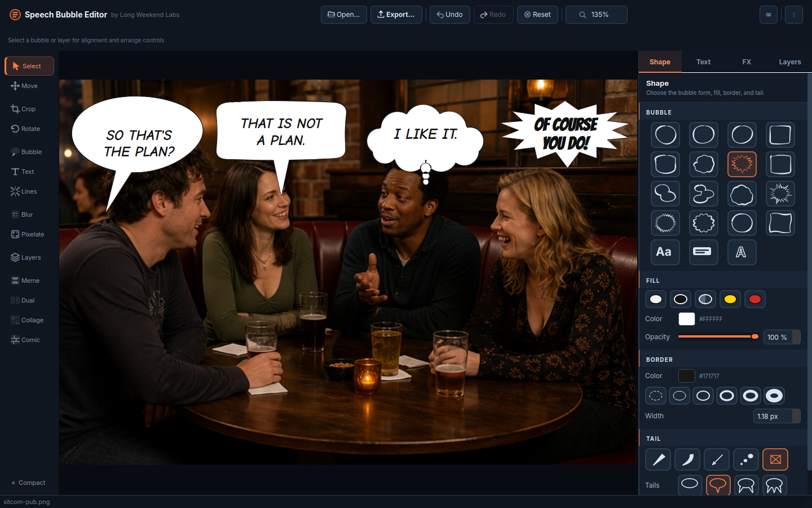Open the 135% zoom control
Viewport: 812px width, 508px height.
click(x=597, y=15)
